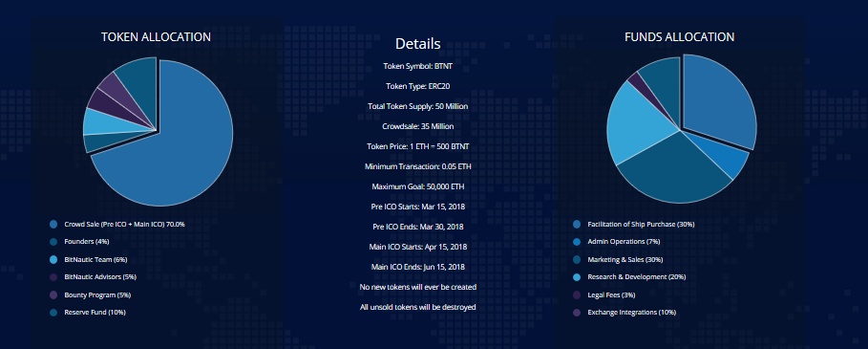
Task: Select the Research & Development funds pie slice
Action: pyautogui.click(x=637, y=124)
